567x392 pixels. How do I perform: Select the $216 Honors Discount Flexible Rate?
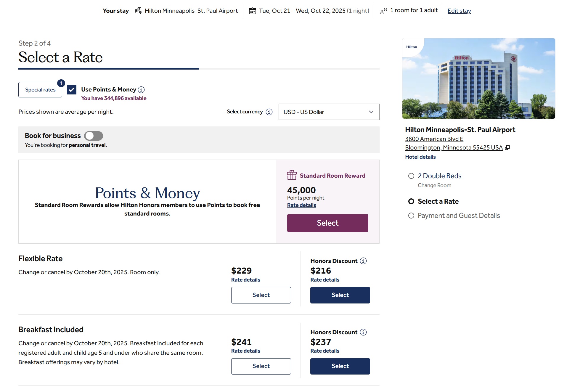click(x=340, y=295)
